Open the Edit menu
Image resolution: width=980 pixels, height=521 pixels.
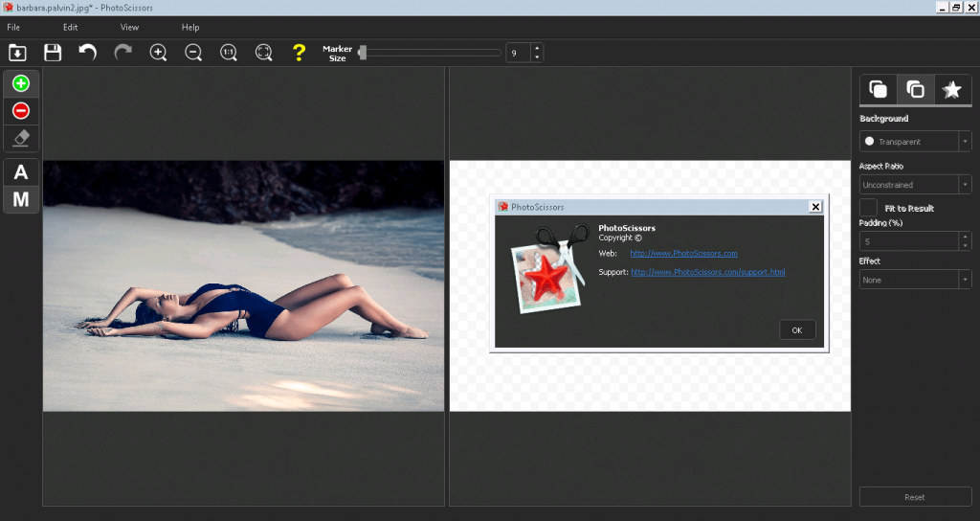click(x=70, y=28)
